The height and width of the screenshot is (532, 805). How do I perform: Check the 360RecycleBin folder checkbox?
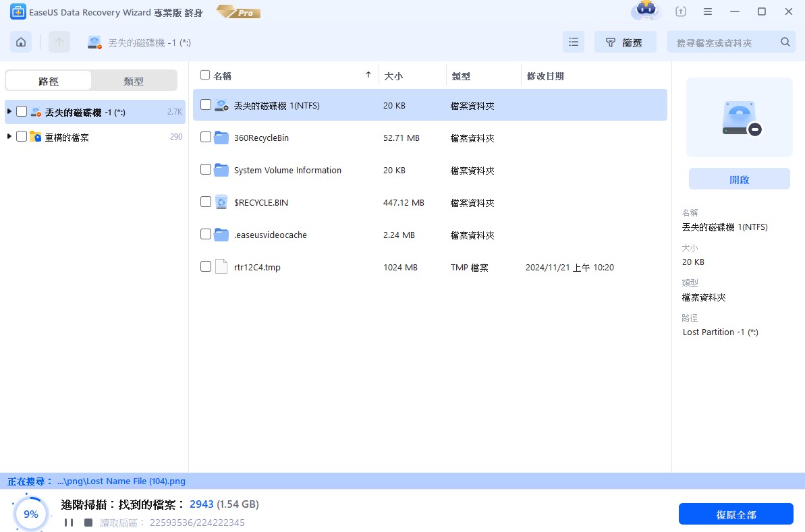pyautogui.click(x=206, y=137)
